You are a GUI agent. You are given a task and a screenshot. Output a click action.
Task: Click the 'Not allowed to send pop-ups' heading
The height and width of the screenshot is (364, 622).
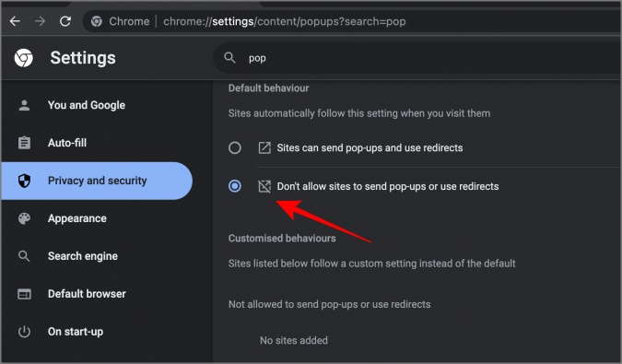coord(329,304)
